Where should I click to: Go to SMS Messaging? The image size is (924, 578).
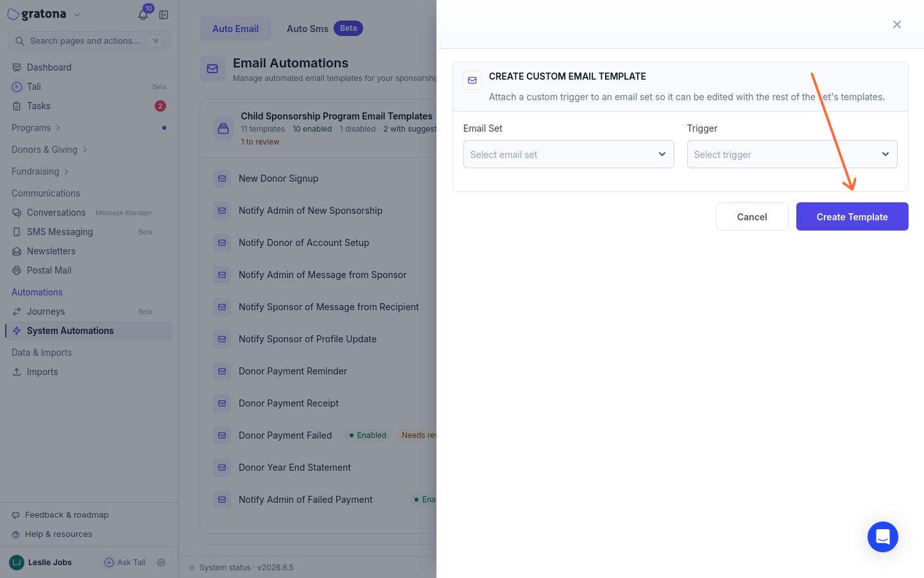click(x=89, y=232)
